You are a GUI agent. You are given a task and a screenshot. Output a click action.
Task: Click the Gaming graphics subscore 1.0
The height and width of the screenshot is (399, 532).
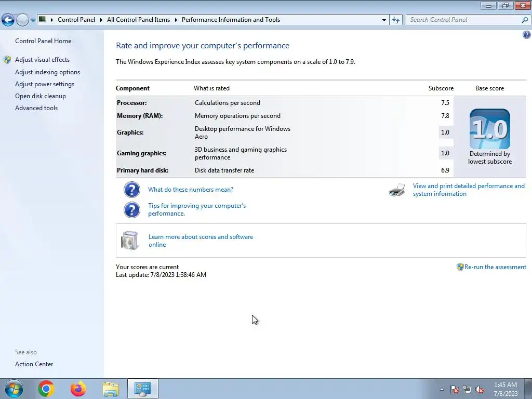pos(445,153)
